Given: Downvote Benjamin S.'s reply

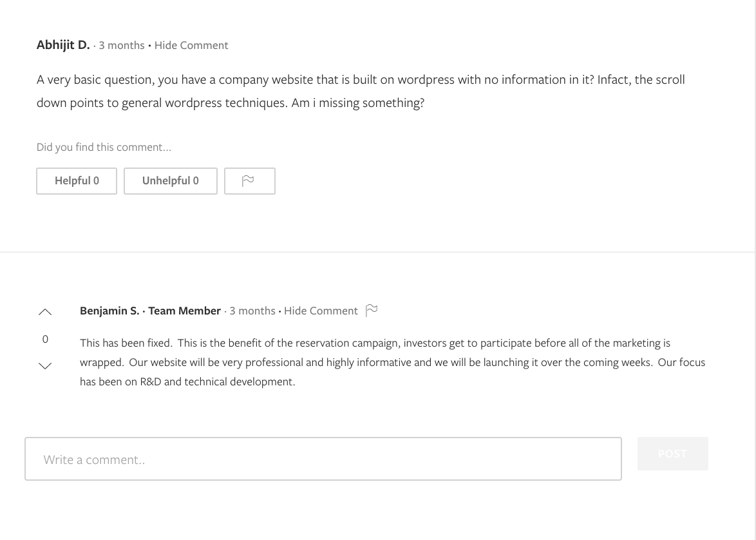Looking at the screenshot, I should (45, 366).
